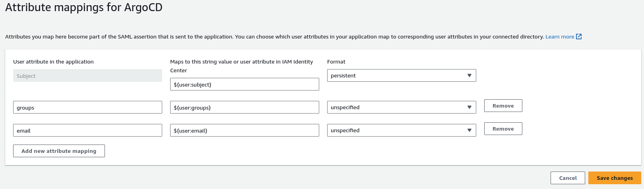This screenshot has height=189, width=644.
Task: Click the arrow icon on the email format dropdown
Action: pos(469,130)
